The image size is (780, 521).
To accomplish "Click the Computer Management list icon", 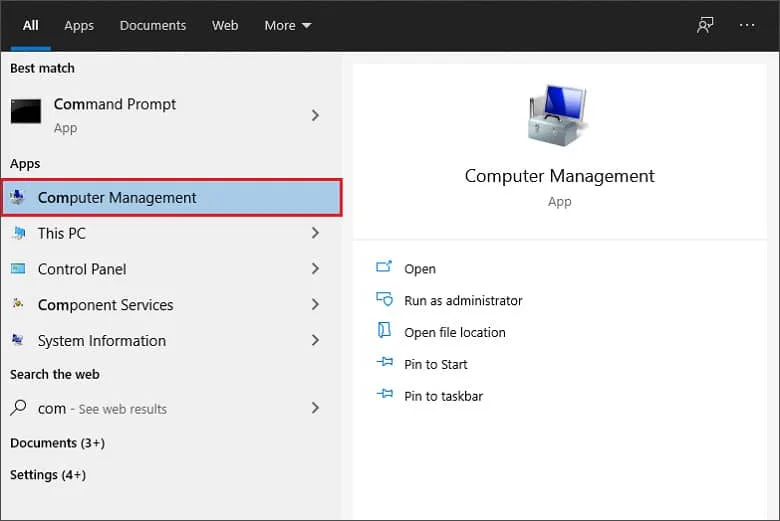I will tap(17, 197).
